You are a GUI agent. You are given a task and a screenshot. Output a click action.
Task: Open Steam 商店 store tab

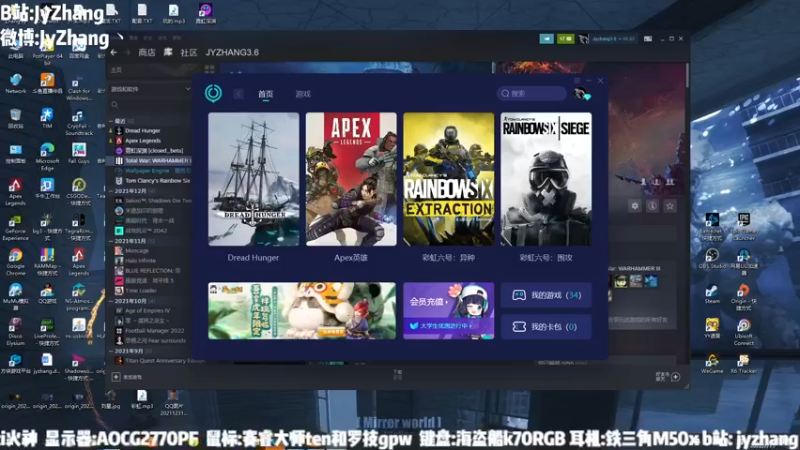pyautogui.click(x=146, y=52)
